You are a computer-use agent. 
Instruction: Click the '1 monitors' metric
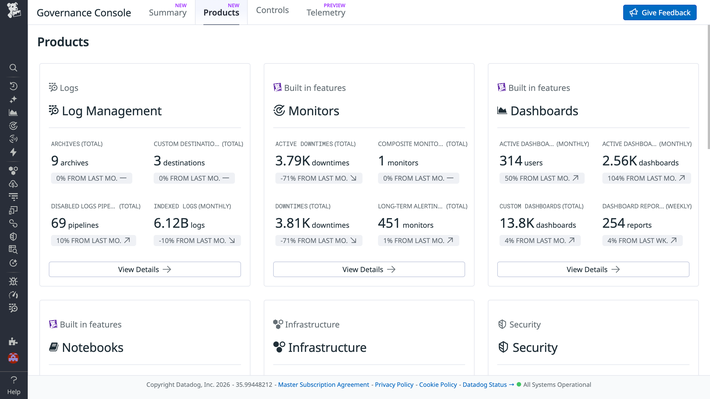pos(398,161)
